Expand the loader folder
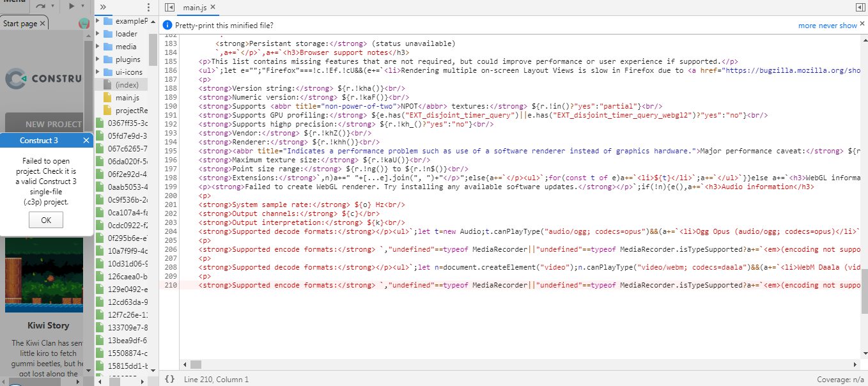 [98, 33]
